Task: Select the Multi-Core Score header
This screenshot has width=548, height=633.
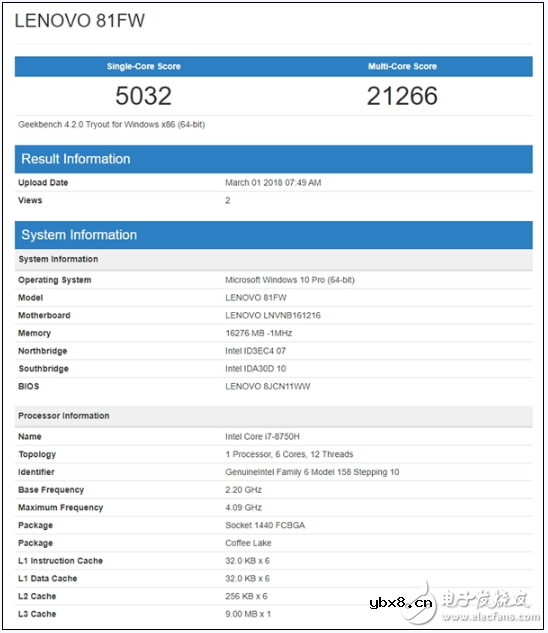Action: (402, 66)
